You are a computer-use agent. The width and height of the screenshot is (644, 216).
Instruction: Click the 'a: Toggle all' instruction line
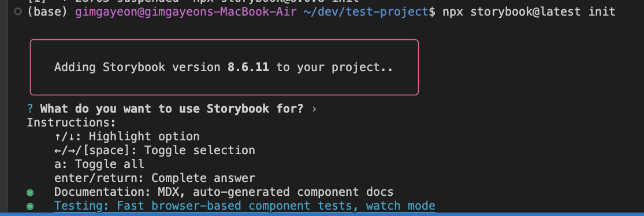coord(99,164)
